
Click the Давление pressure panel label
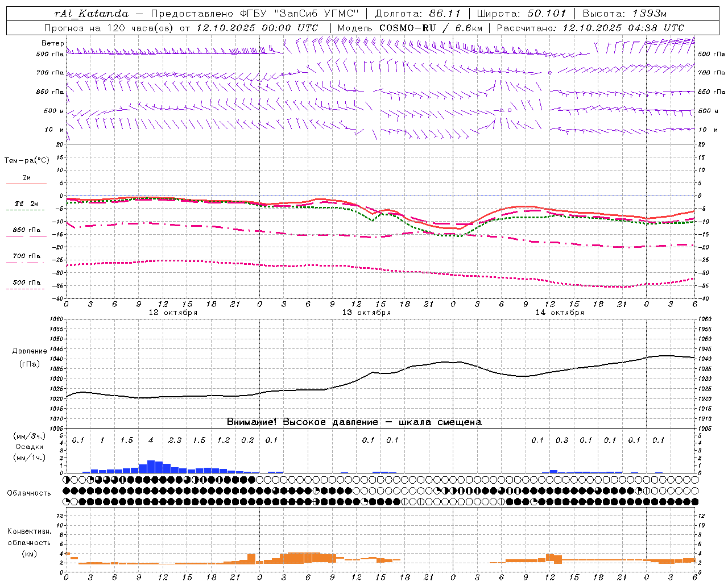click(30, 351)
